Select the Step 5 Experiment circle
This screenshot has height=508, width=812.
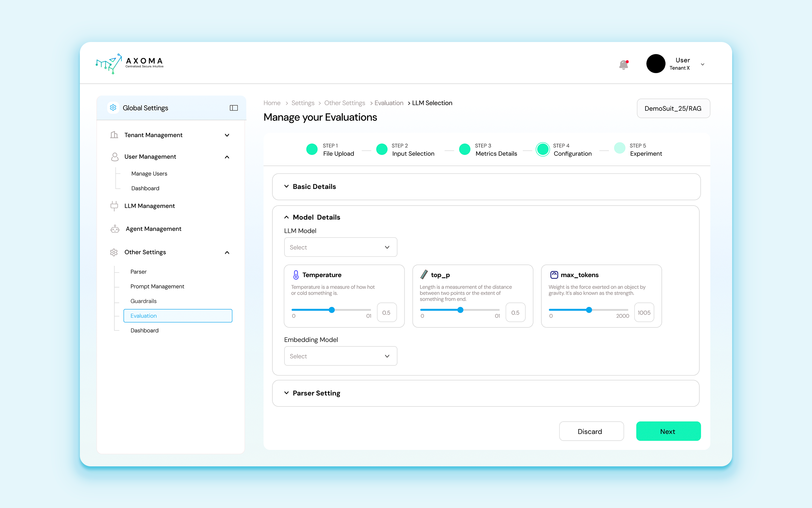(x=619, y=149)
